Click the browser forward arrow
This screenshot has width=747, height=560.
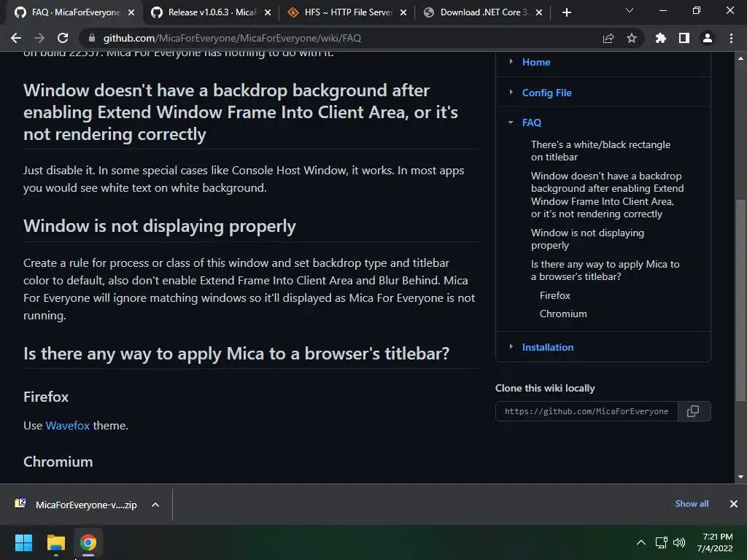coord(39,38)
